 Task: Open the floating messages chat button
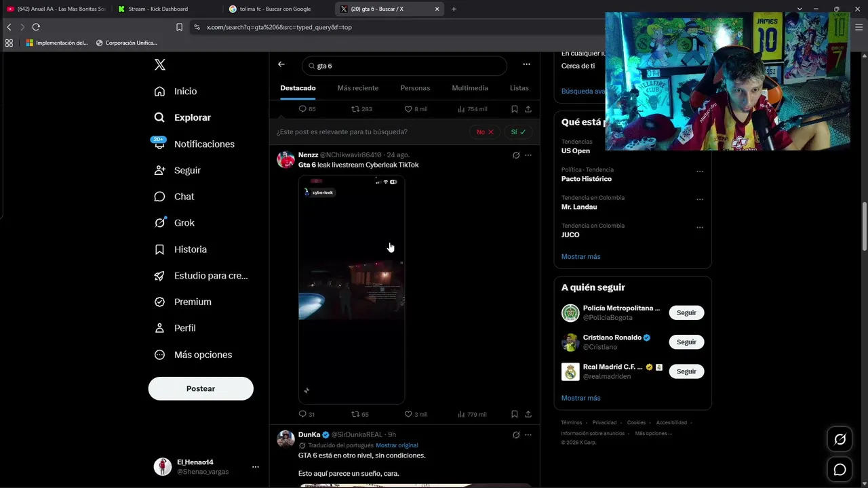tap(840, 470)
